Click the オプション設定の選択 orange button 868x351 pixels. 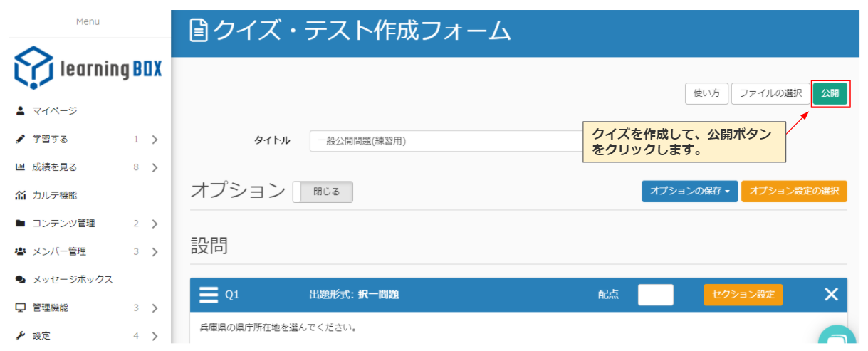tap(794, 192)
